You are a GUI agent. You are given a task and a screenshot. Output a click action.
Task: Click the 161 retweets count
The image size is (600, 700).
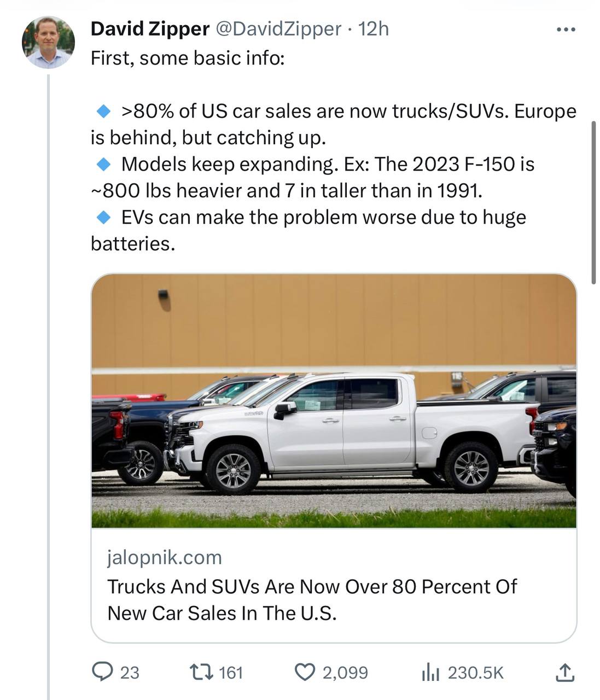pos(231,672)
